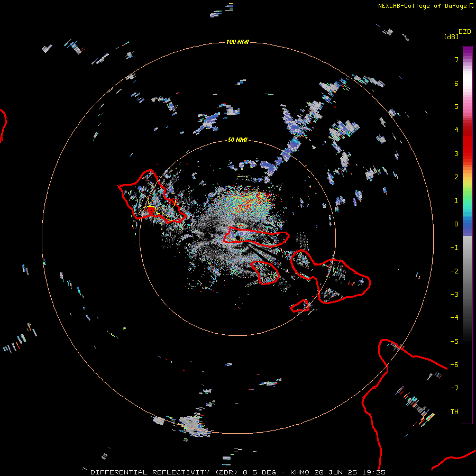Click the -7 value on the color scale
Image resolution: width=476 pixels, height=476 pixels.
(x=454, y=388)
